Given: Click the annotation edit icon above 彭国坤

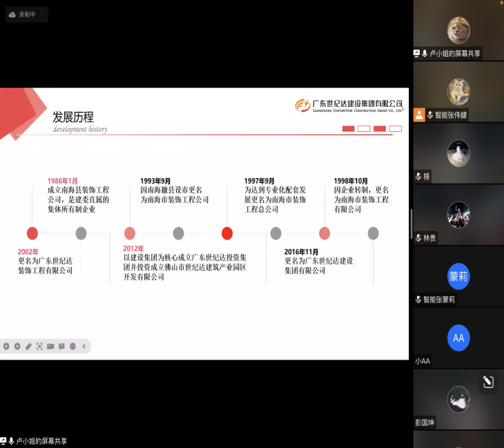Looking at the screenshot, I should [x=488, y=382].
